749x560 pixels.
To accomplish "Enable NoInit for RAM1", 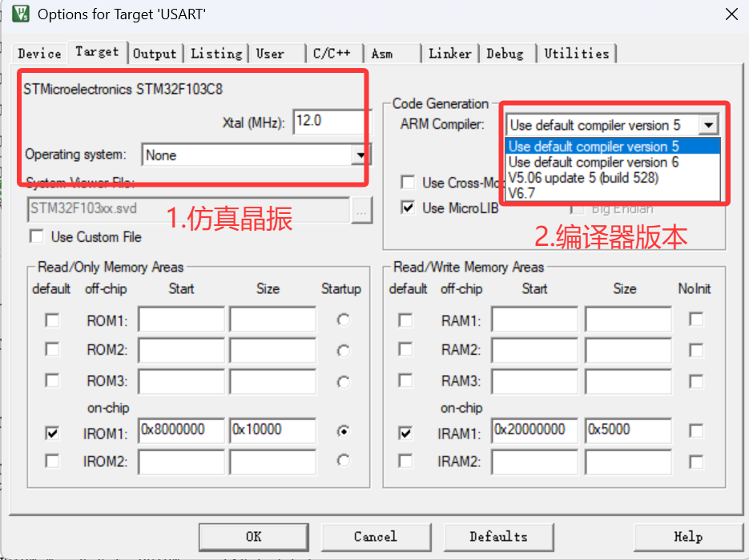I will [x=696, y=319].
